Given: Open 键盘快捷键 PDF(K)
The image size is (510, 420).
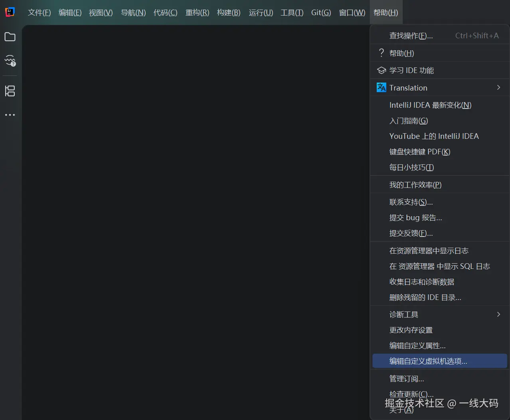Looking at the screenshot, I should (440, 152).
